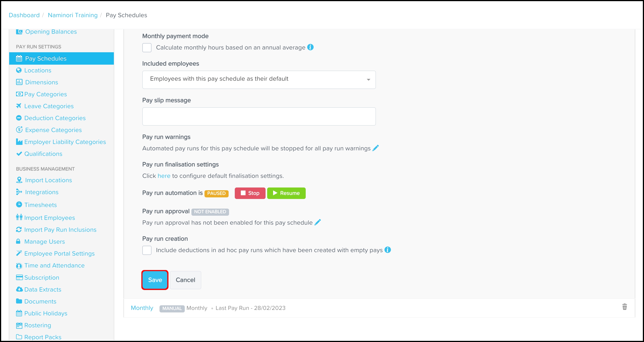Save the pay schedule settings

click(x=155, y=280)
